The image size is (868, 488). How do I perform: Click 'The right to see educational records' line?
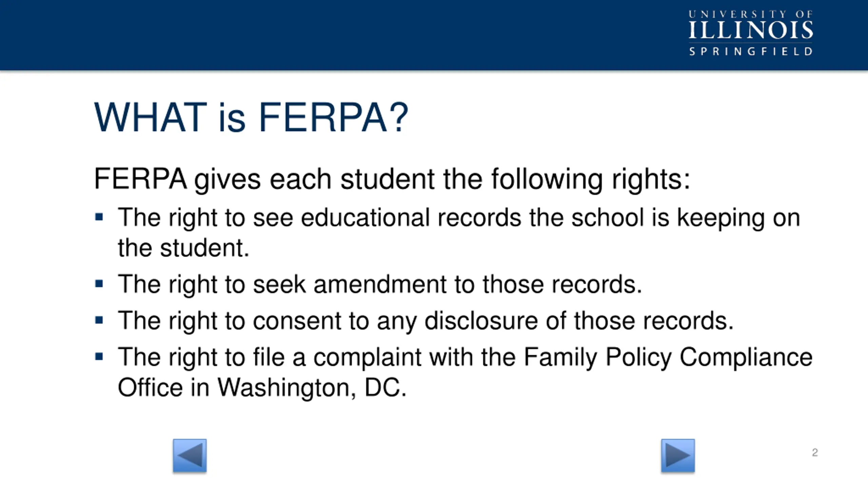click(x=459, y=218)
